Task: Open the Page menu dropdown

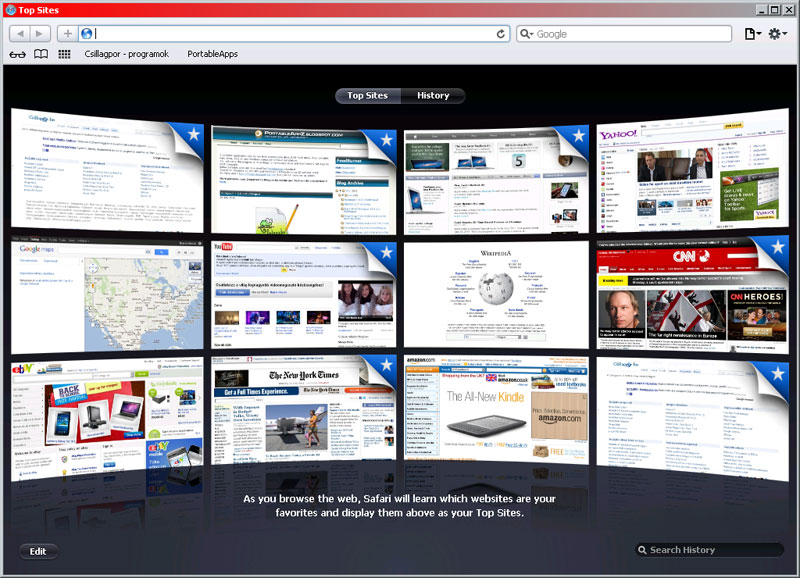Action: 753,34
